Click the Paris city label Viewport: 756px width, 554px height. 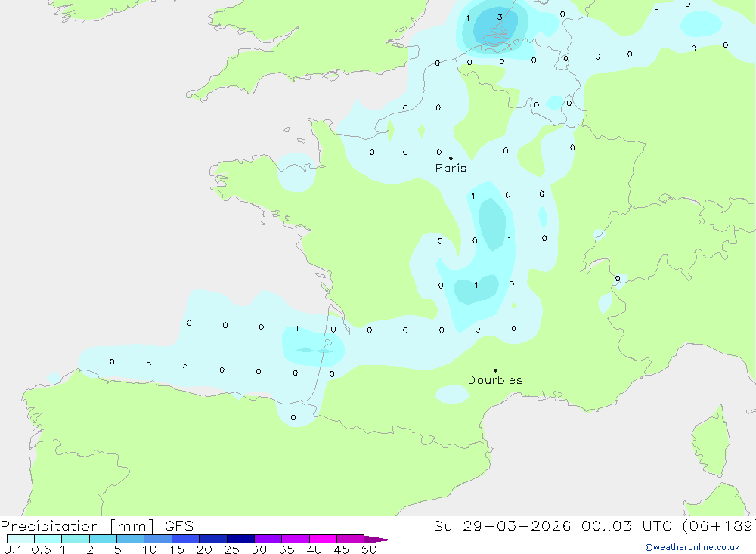451,168
